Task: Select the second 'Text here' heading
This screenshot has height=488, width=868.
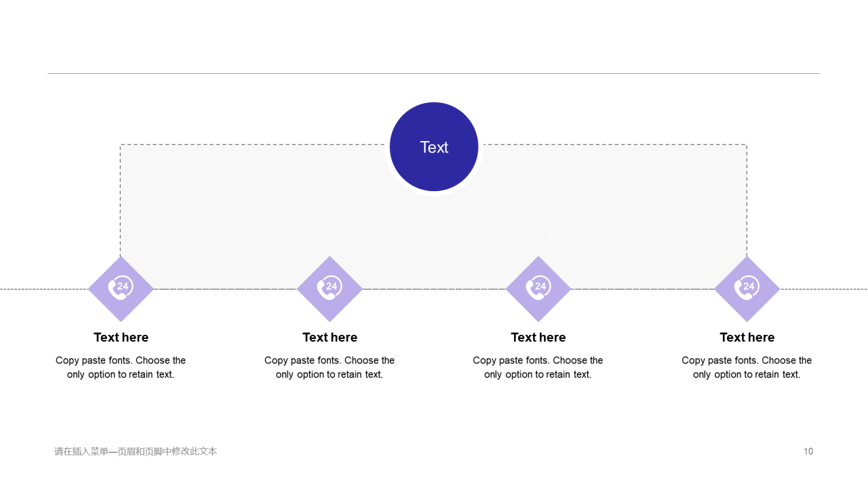Action: pyautogui.click(x=330, y=338)
